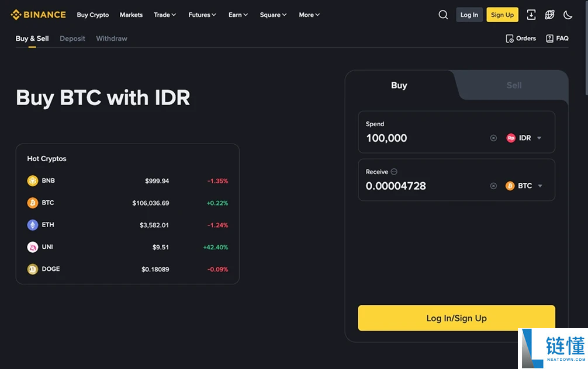Expand the BTC crypto dropdown
Image resolution: width=588 pixels, height=369 pixels.
pos(525,186)
